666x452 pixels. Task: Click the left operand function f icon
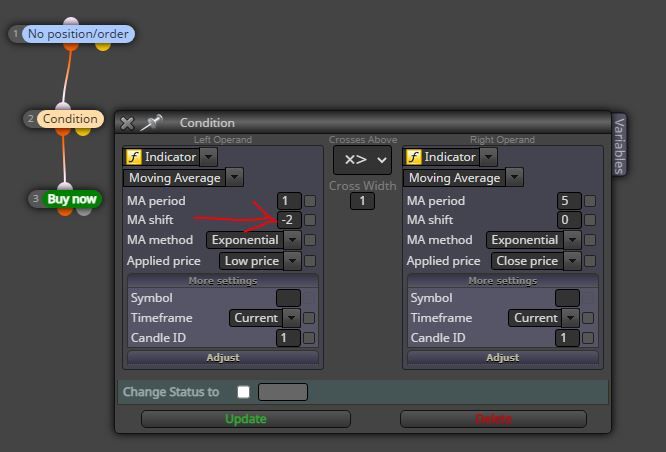(x=133, y=157)
